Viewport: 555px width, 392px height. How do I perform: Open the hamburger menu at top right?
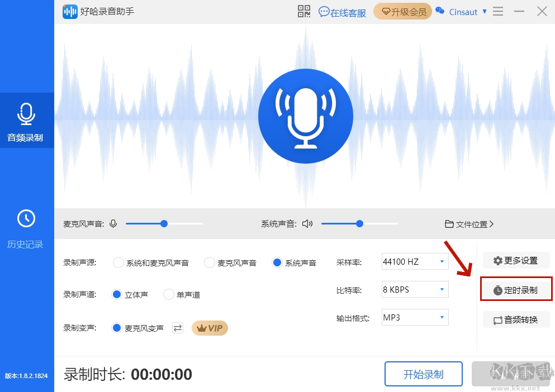point(497,11)
